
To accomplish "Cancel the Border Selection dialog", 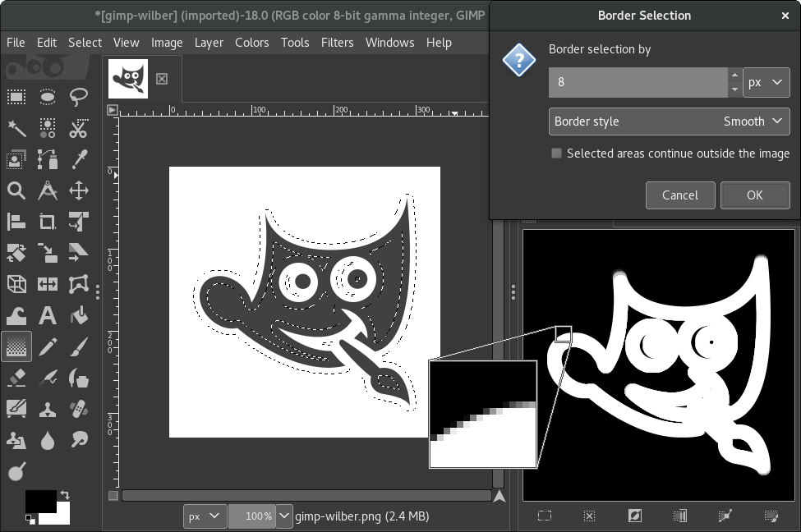I will [x=680, y=195].
